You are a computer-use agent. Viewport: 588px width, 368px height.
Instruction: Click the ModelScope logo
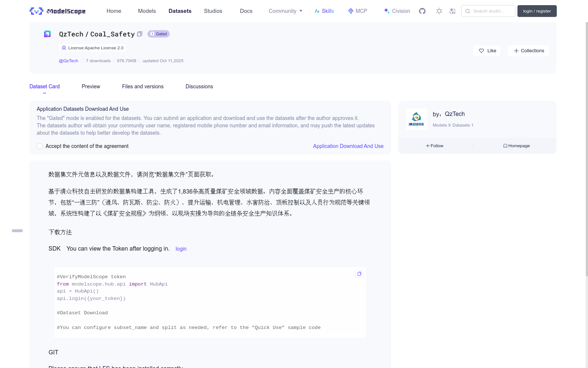coord(58,11)
